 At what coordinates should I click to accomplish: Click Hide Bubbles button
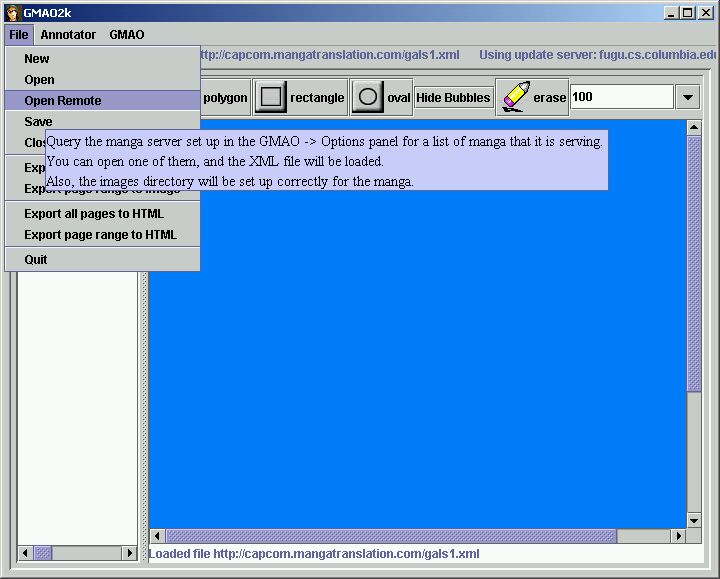pyautogui.click(x=453, y=97)
